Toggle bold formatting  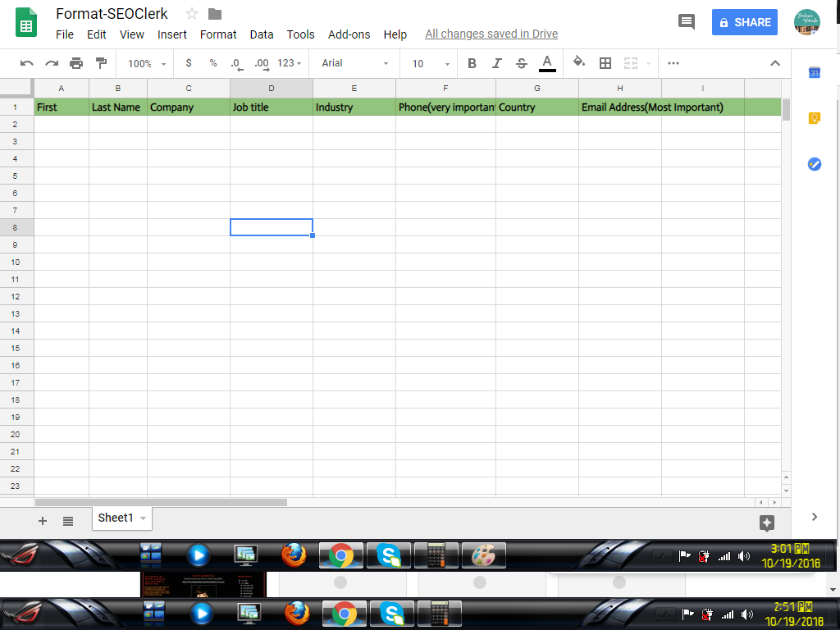click(x=472, y=63)
